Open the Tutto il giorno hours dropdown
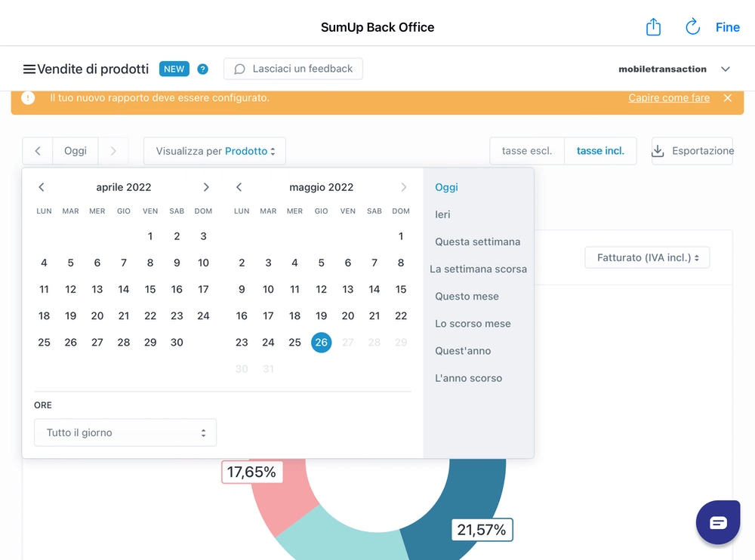This screenshot has width=755, height=560. [125, 432]
